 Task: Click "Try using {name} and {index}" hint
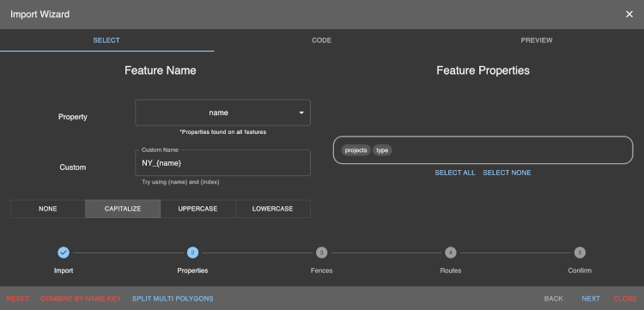[x=180, y=182]
